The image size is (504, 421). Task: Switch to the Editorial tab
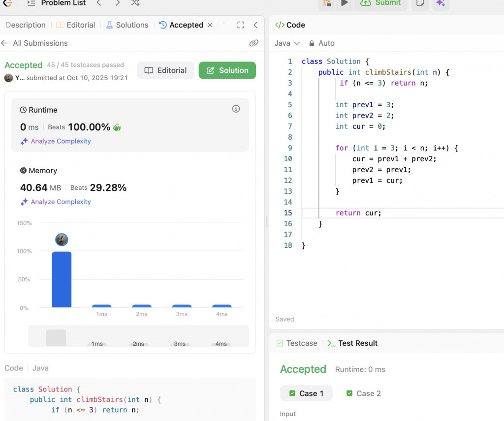75,25
